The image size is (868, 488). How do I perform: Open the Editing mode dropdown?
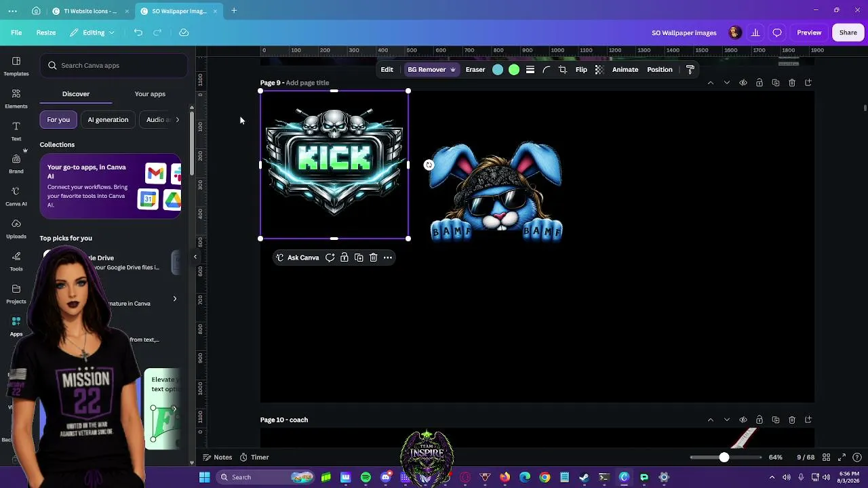point(93,33)
